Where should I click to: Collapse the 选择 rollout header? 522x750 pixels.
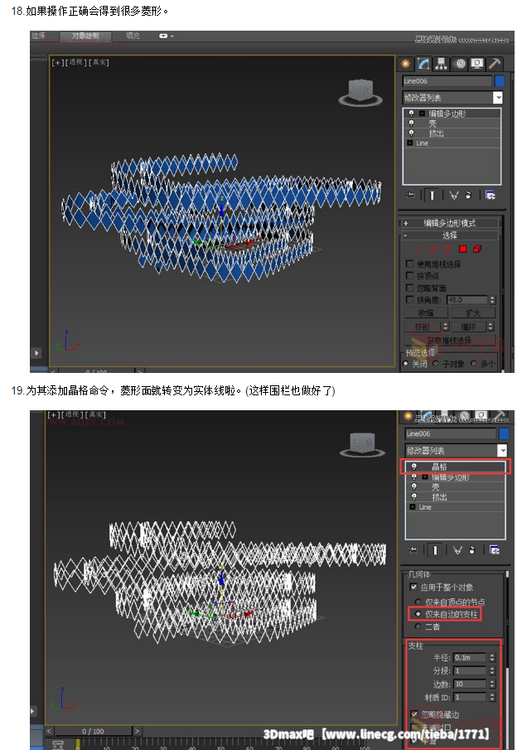pyautogui.click(x=449, y=235)
